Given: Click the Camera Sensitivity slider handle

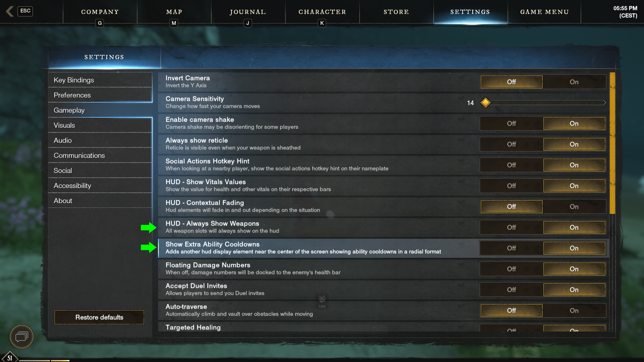Looking at the screenshot, I should 485,103.
